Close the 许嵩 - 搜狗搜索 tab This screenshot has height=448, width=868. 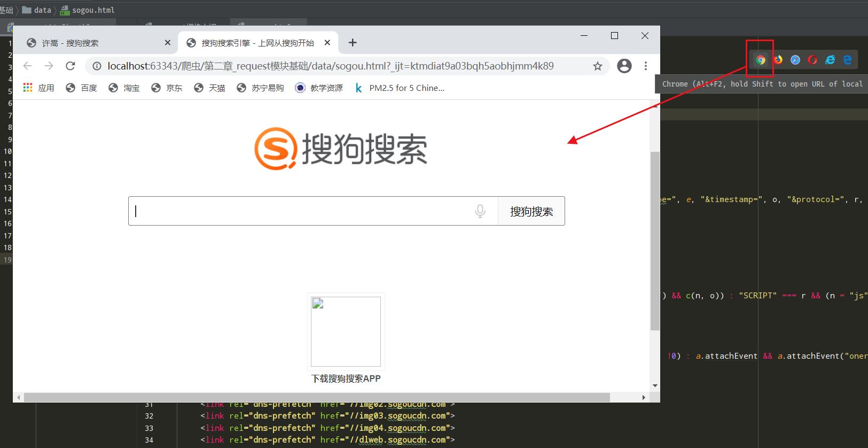[x=168, y=43]
